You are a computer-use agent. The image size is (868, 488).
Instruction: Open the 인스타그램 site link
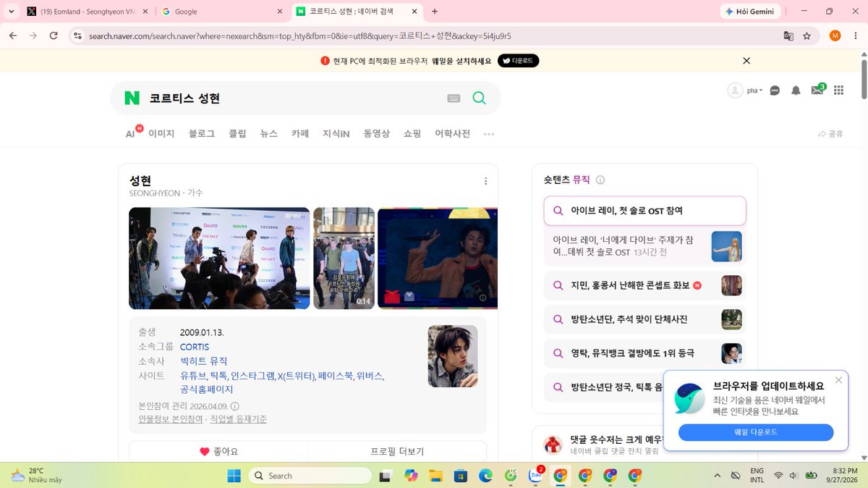(252, 375)
